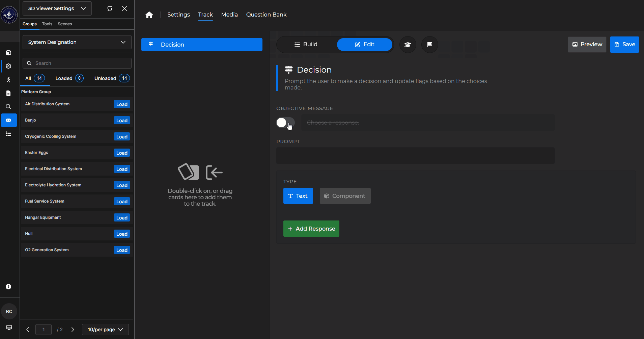644x339 pixels.
Task: Select the Text response type
Action: click(298, 196)
